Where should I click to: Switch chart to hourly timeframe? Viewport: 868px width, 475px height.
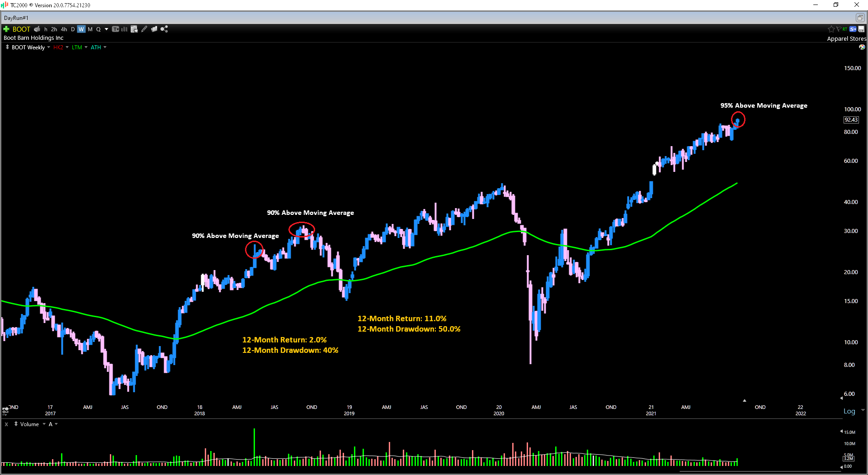point(46,29)
